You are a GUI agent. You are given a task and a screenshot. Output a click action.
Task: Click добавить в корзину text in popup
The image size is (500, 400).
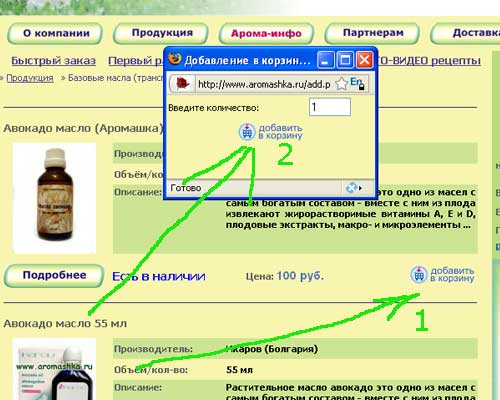point(280,132)
